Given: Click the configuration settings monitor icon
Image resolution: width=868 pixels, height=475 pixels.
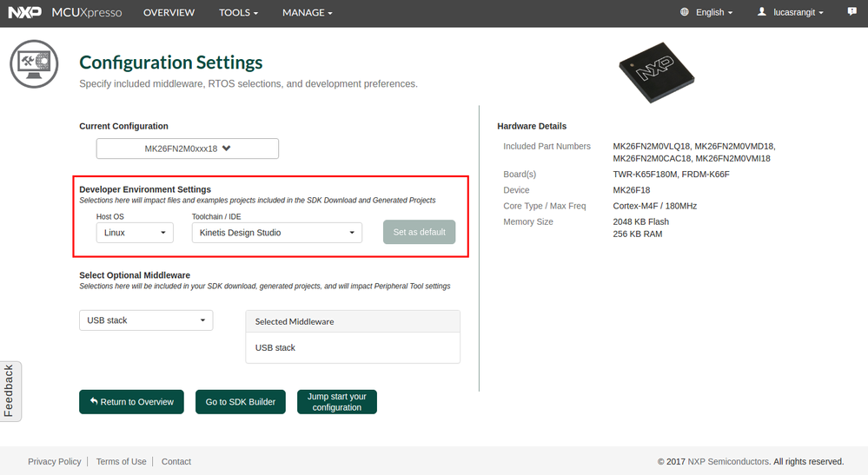Looking at the screenshot, I should click(34, 63).
